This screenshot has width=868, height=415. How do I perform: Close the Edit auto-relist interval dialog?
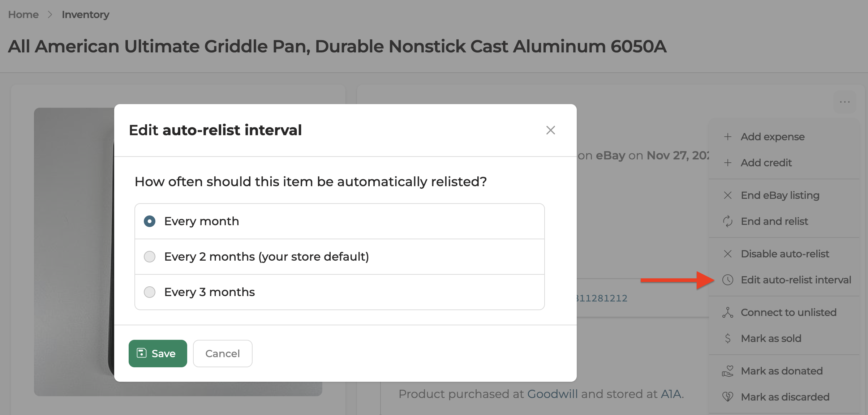coord(550,130)
